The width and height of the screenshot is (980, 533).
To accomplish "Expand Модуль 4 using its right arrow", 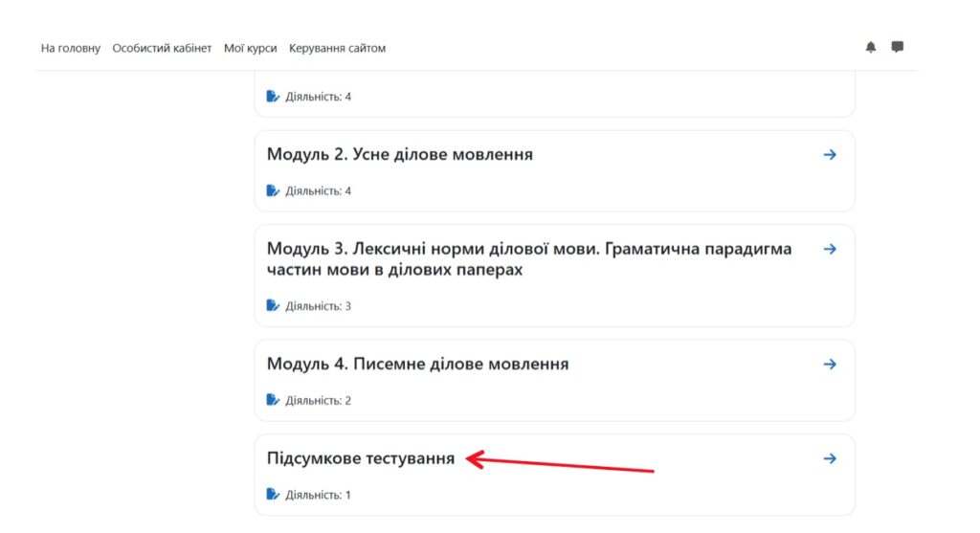I will 830,364.
